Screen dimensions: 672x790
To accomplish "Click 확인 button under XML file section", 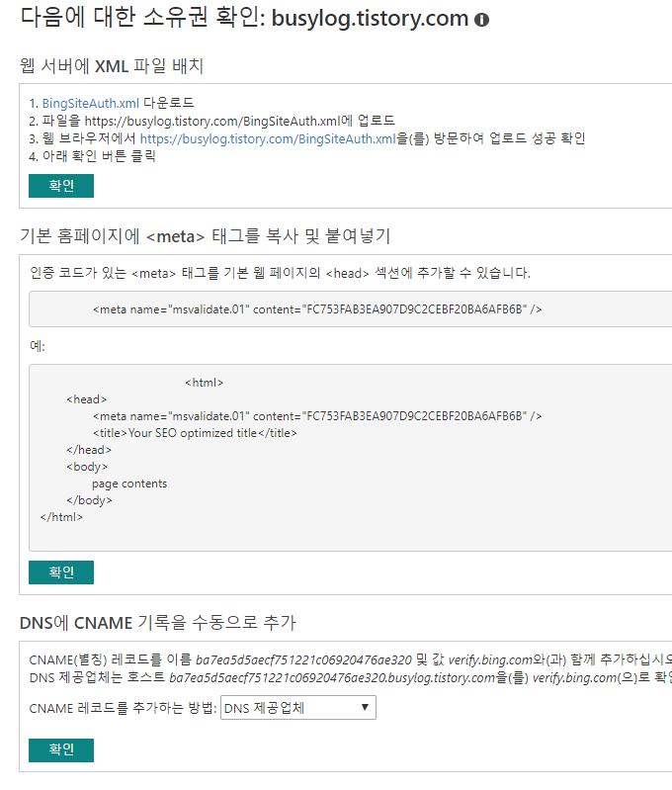I will (x=61, y=186).
